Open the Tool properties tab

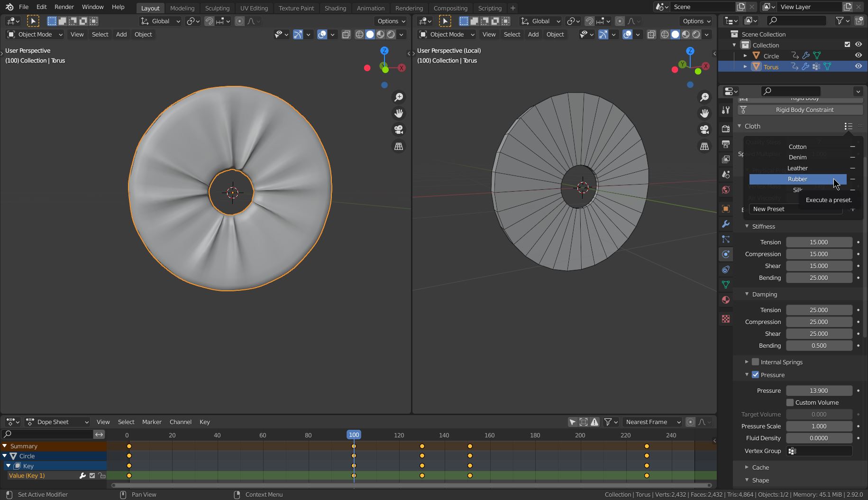[725, 110]
